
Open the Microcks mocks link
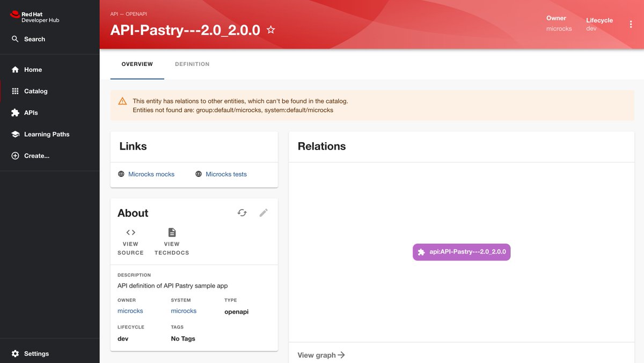[x=151, y=174]
